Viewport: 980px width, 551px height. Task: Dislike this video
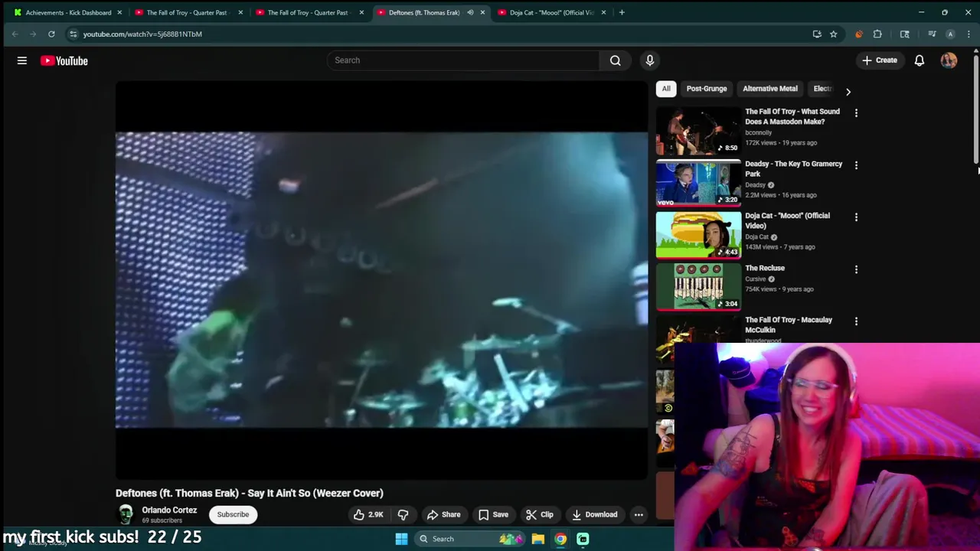coord(403,514)
